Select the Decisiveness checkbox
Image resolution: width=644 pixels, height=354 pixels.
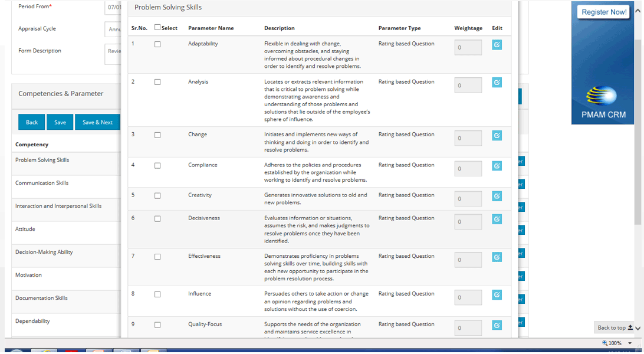[157, 219]
